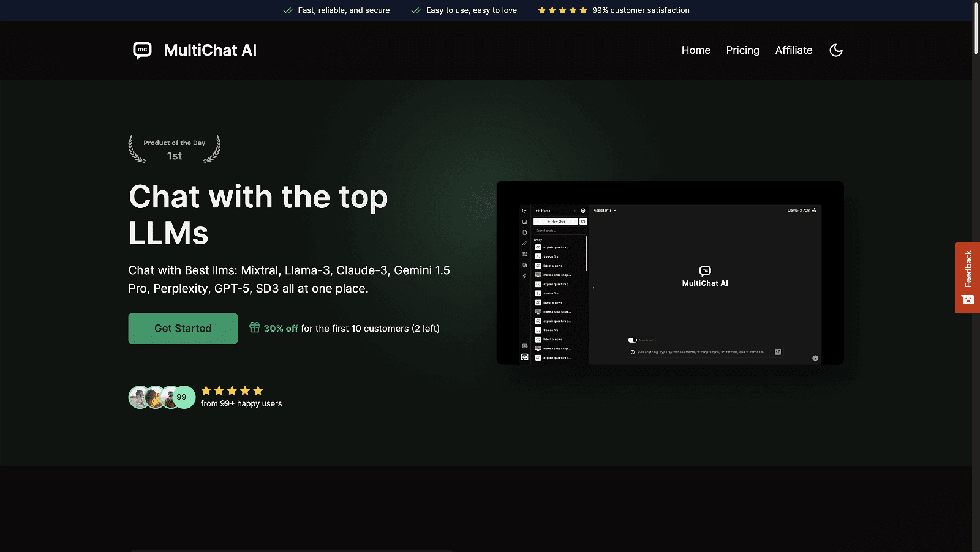Toggle dark mode with the moon icon
Viewport: 980px width, 552px height.
(835, 50)
